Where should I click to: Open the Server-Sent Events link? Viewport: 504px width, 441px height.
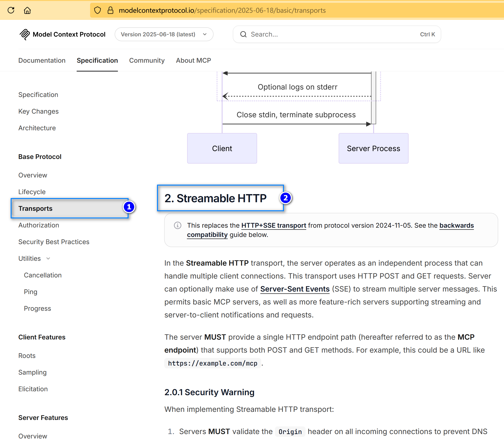point(295,289)
